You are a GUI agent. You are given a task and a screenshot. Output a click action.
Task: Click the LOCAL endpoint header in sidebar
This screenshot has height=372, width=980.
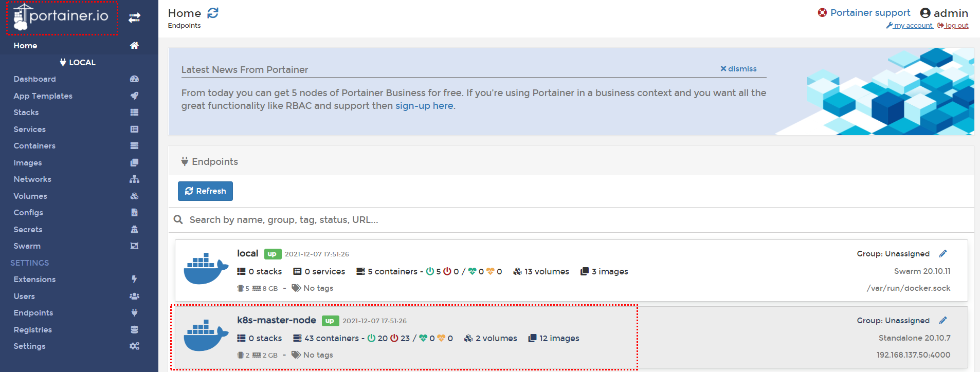(x=78, y=62)
